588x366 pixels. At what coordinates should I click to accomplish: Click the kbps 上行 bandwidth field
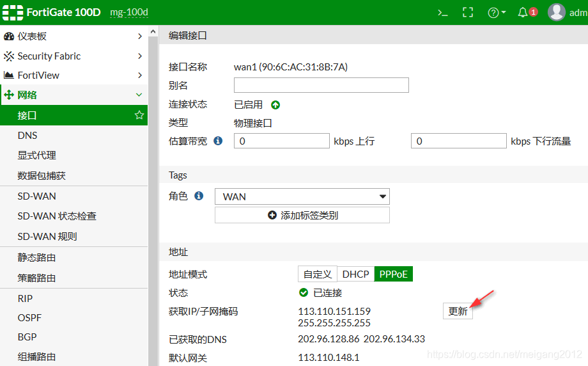click(282, 141)
